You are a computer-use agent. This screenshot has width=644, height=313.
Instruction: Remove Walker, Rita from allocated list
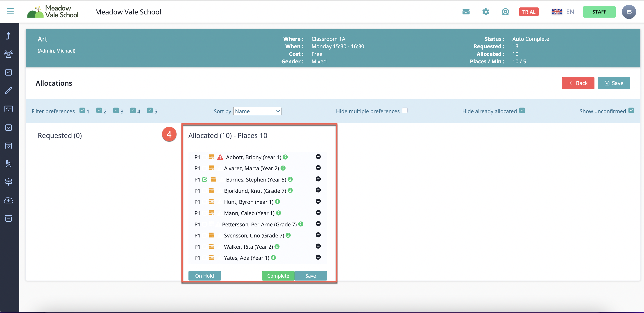(318, 246)
